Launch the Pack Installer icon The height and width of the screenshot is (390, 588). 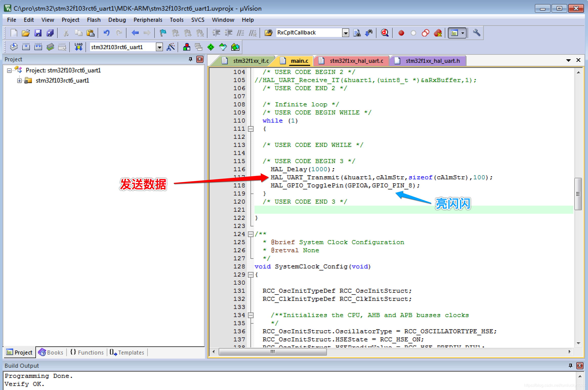pyautogui.click(x=235, y=47)
